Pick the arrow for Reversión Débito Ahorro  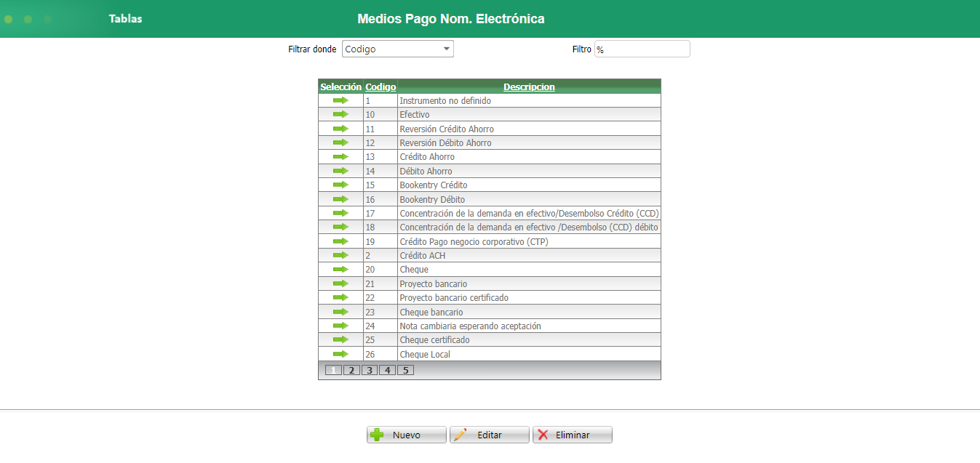coord(340,142)
